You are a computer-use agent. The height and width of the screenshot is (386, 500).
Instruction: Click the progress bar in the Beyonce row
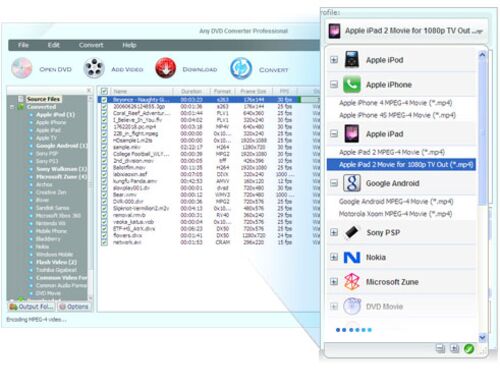[310, 100]
